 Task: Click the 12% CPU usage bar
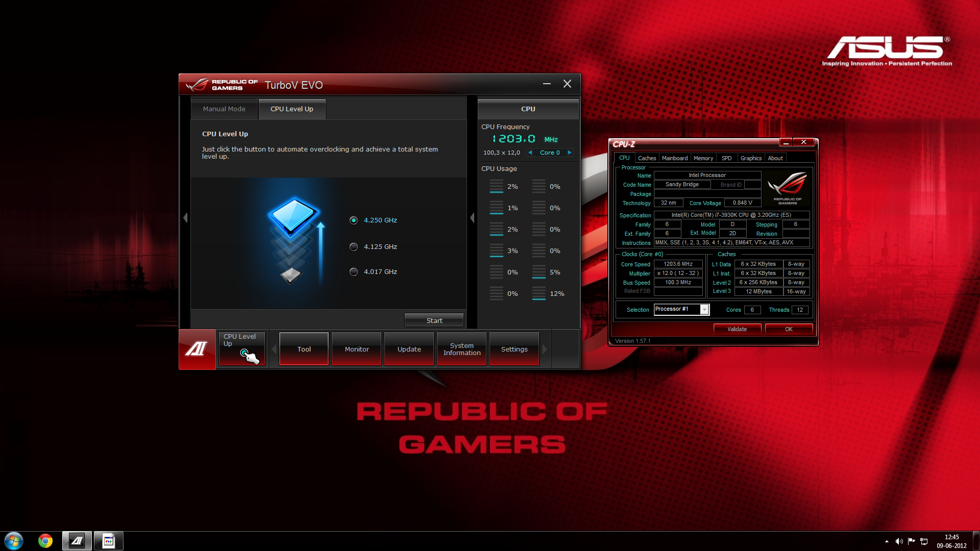point(539,294)
